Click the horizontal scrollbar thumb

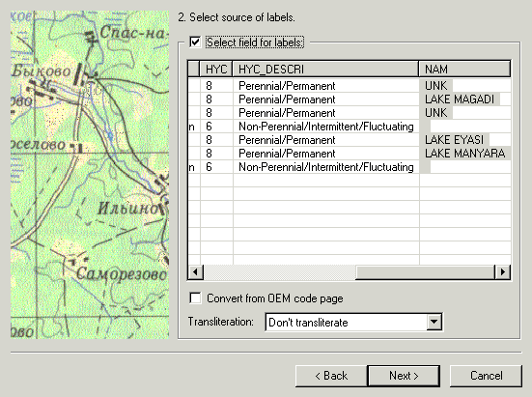pos(425,272)
